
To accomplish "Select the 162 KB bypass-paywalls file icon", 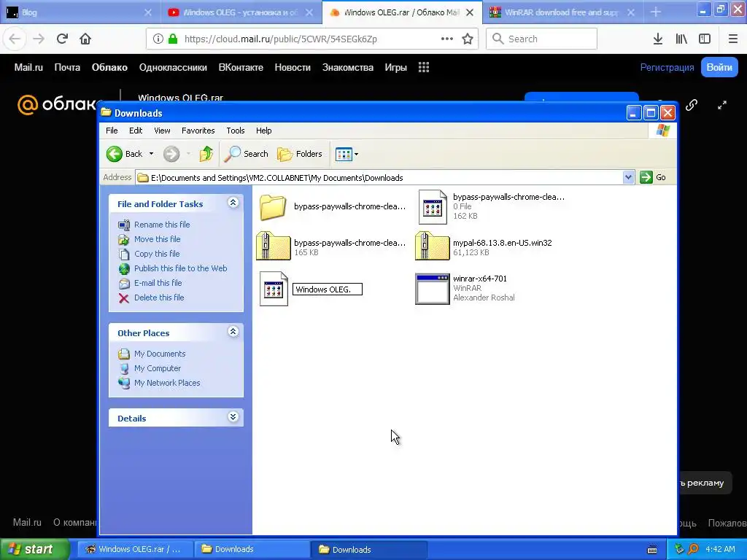I will (433, 207).
